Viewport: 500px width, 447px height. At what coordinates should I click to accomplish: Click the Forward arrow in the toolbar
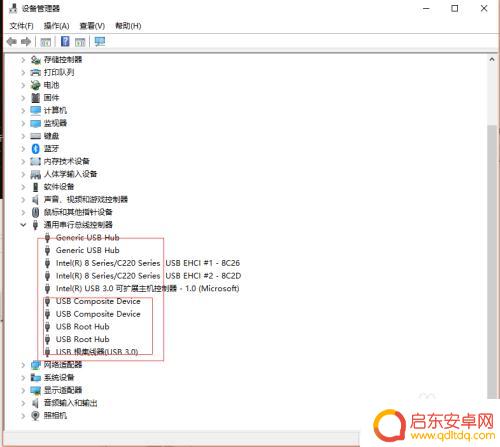(x=26, y=42)
